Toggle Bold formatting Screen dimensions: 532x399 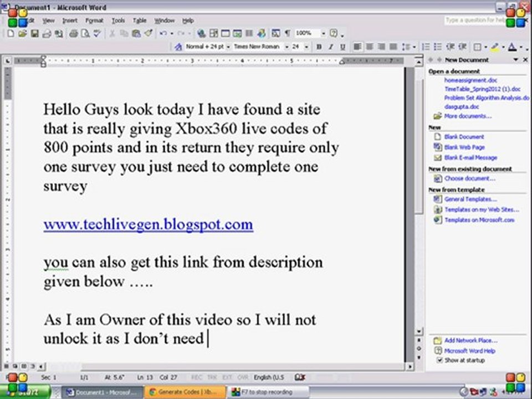pos(319,47)
